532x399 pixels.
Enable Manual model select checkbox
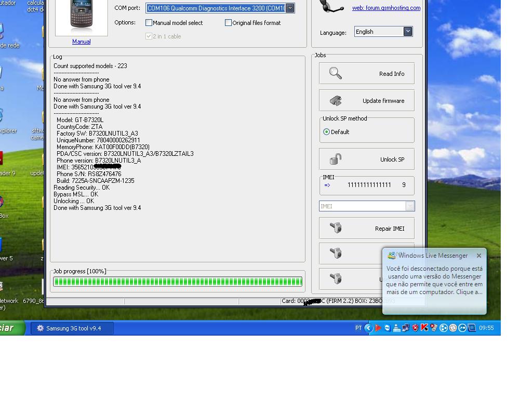coord(149,23)
